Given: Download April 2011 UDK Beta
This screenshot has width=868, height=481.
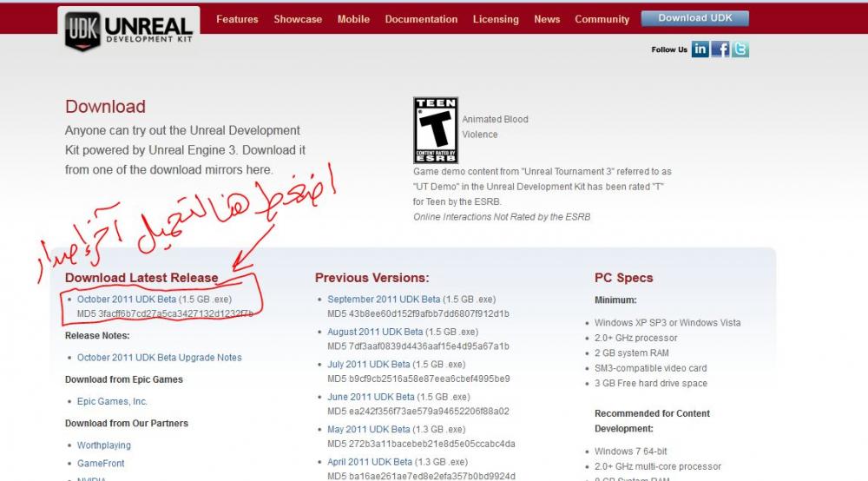Looking at the screenshot, I should click(370, 462).
